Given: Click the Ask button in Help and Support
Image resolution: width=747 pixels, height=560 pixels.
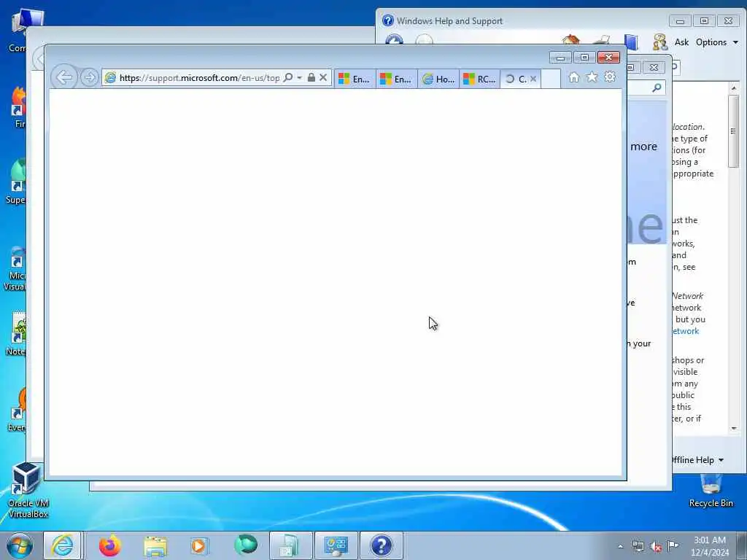Looking at the screenshot, I should click(681, 42).
